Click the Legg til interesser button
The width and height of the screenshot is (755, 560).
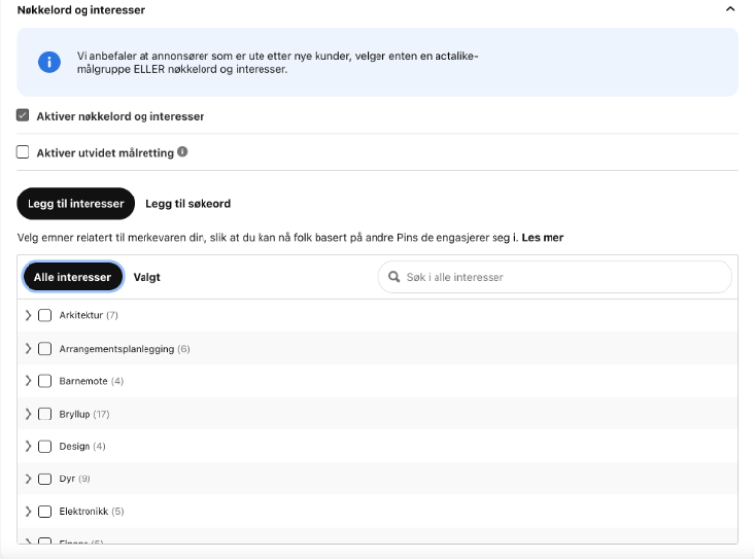pos(76,203)
